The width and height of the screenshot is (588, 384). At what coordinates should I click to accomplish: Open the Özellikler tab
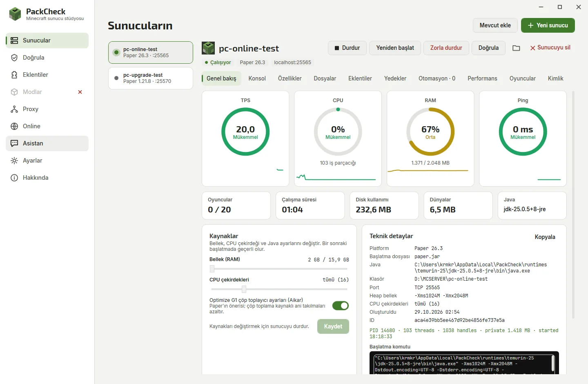(290, 78)
